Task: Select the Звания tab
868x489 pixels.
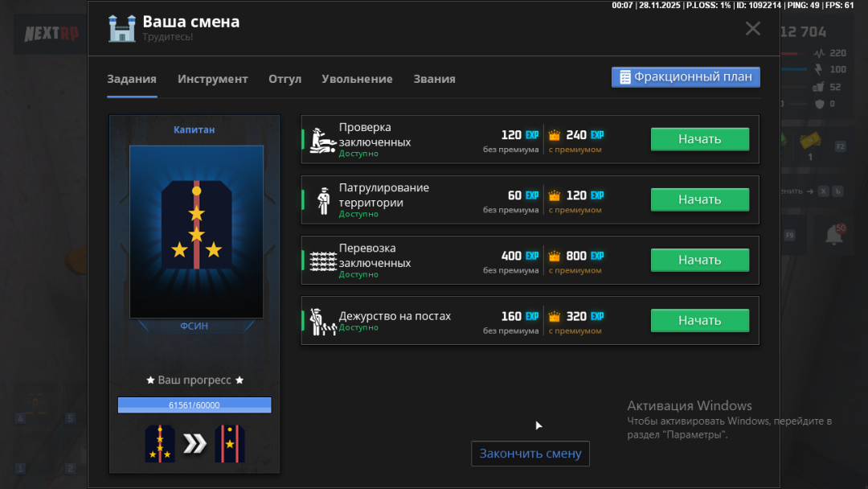Action: [434, 79]
